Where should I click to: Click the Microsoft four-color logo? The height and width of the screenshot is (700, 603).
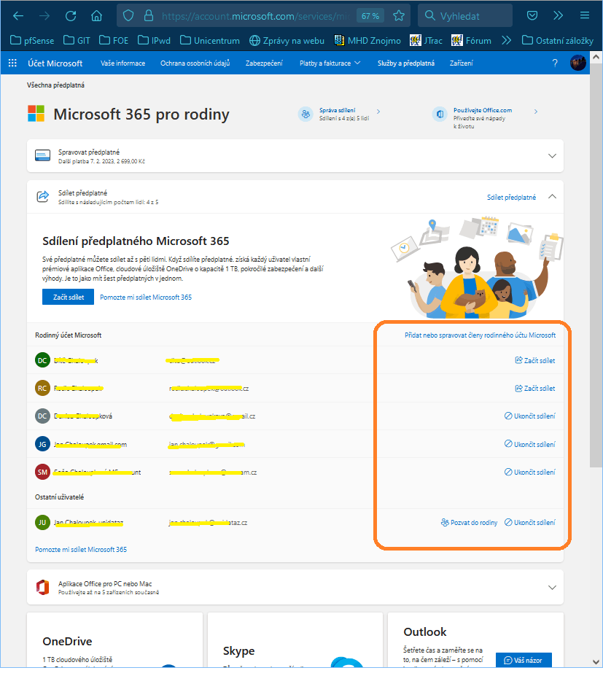[x=36, y=114]
